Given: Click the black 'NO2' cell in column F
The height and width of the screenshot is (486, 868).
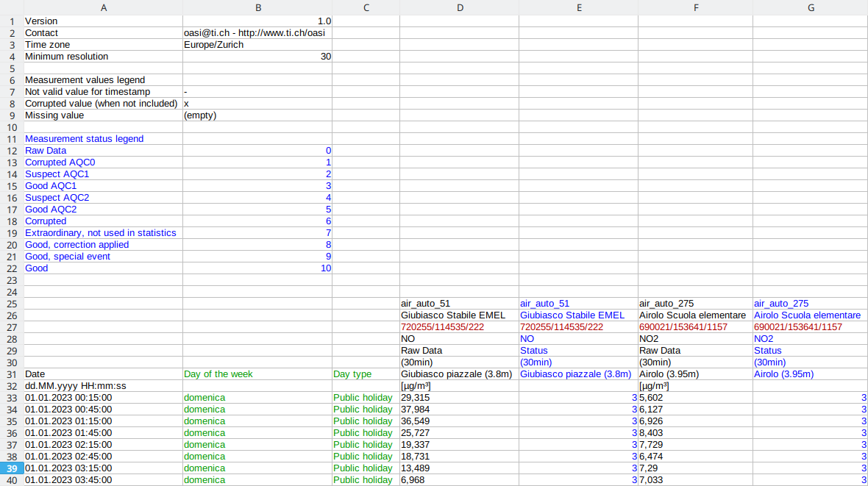Looking at the screenshot, I should tap(695, 339).
